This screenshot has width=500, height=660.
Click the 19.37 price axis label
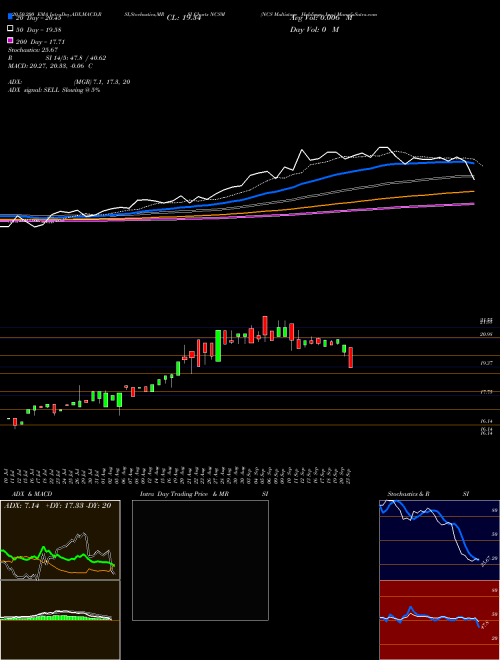(486, 363)
